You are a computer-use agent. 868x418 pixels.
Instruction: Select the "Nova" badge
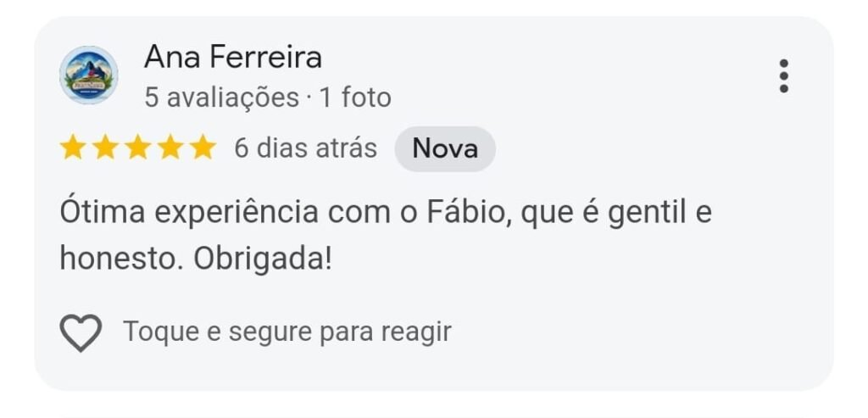pyautogui.click(x=445, y=149)
